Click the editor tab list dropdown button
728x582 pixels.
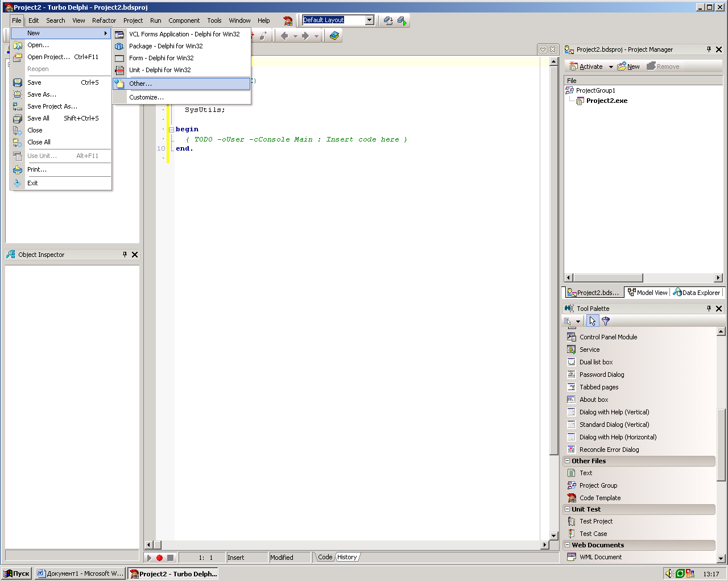[x=543, y=49]
